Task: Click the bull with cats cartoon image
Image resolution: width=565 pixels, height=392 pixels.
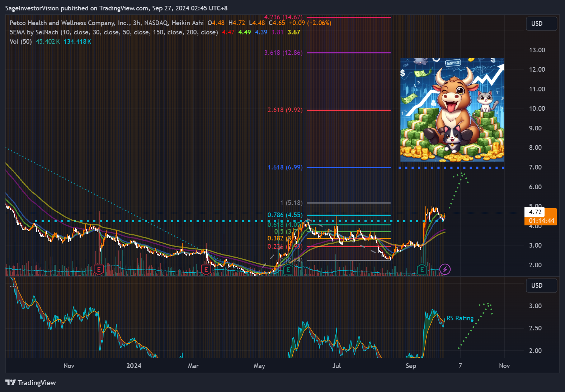Action: [x=452, y=110]
